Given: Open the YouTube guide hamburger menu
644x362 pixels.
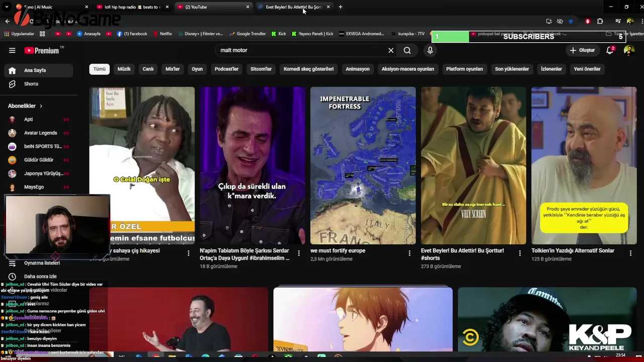Looking at the screenshot, I should pyautogui.click(x=12, y=50).
